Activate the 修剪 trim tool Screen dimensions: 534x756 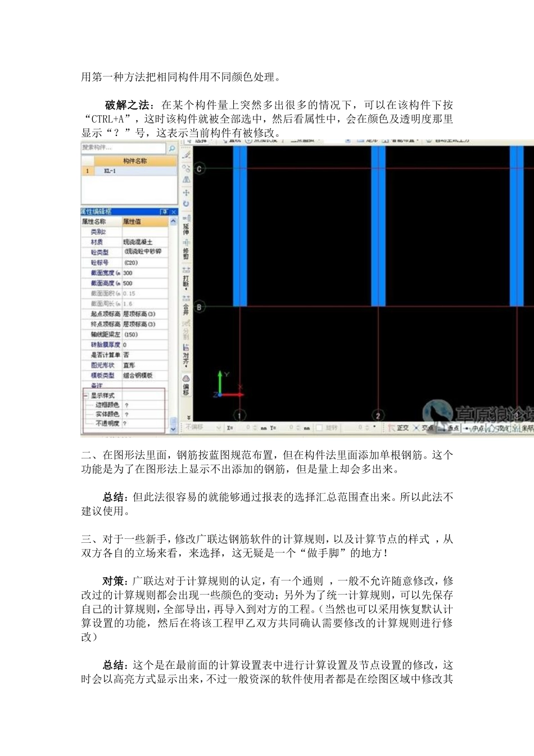coord(187,249)
